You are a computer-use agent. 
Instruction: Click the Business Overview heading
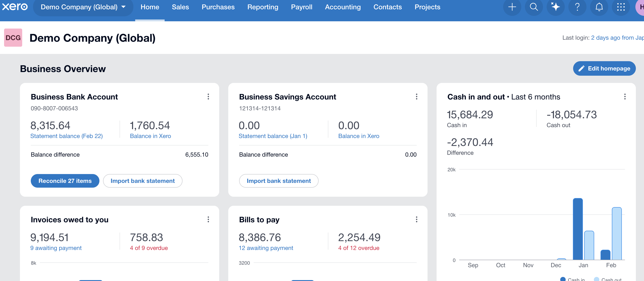[63, 69]
